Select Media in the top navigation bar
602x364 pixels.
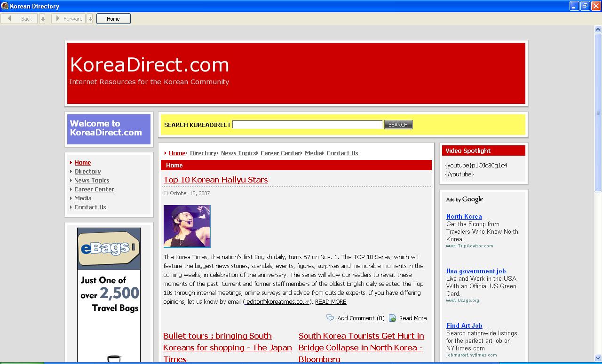click(313, 153)
